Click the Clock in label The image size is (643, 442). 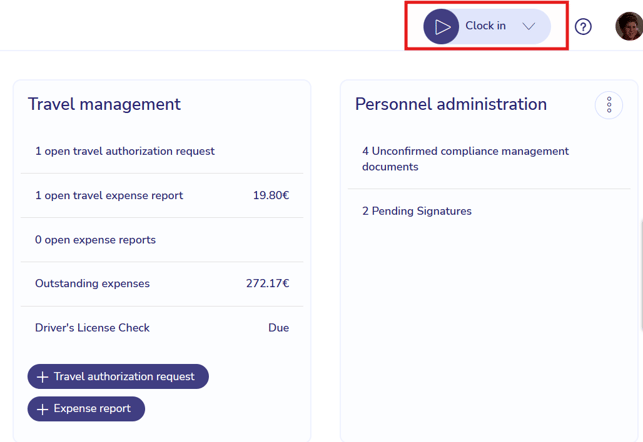485,26
